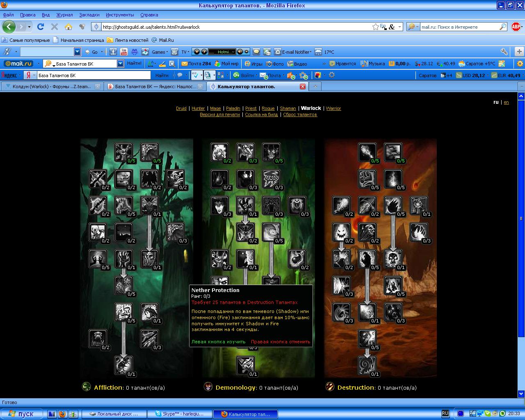Viewport: 525px width, 420px height.
Task: Open the Файл menu
Action: tap(8, 15)
